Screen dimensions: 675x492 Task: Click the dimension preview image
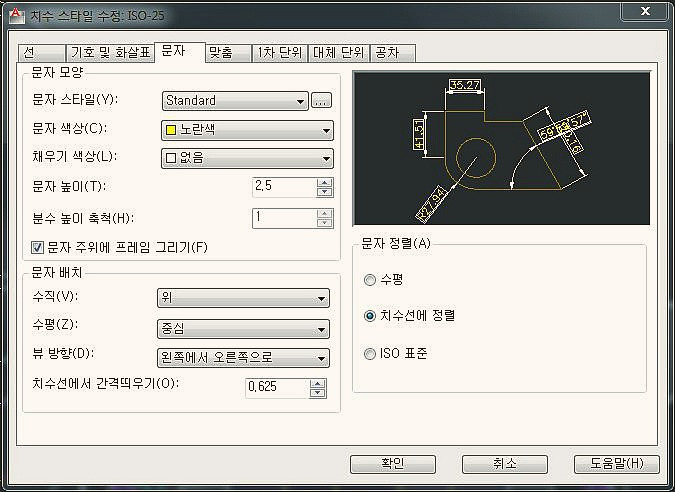coord(502,149)
